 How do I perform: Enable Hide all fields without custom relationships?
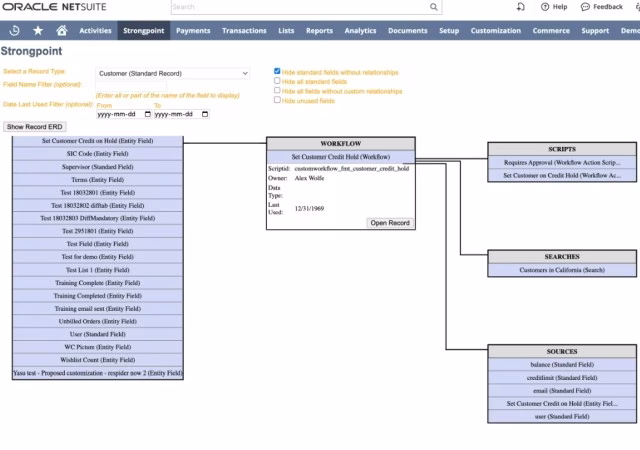pos(277,90)
